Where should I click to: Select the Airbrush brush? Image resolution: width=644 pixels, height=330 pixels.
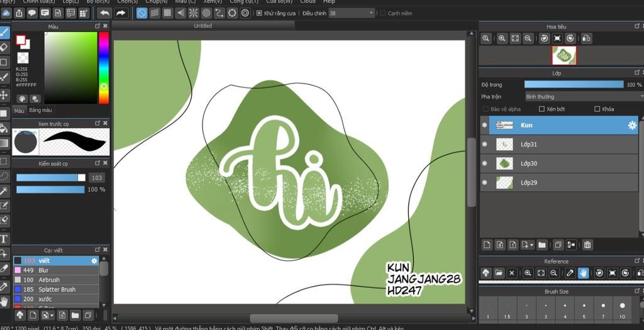pyautogui.click(x=56, y=280)
